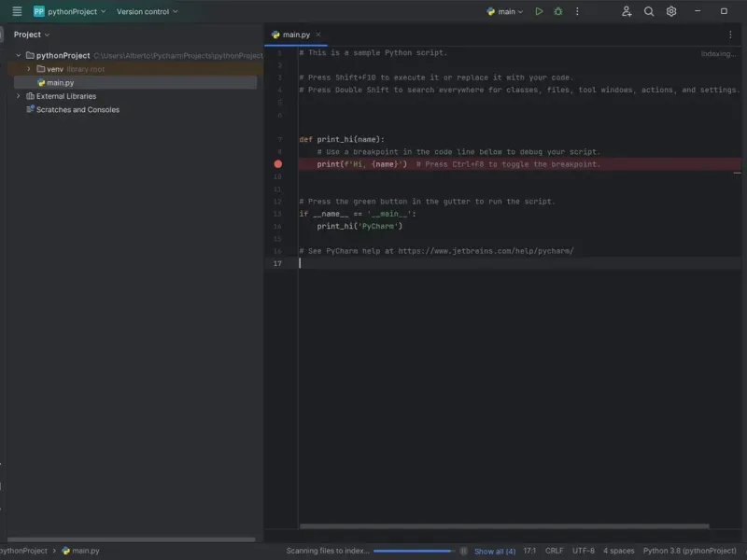
Task: Select the main.py editor tab
Action: click(295, 35)
